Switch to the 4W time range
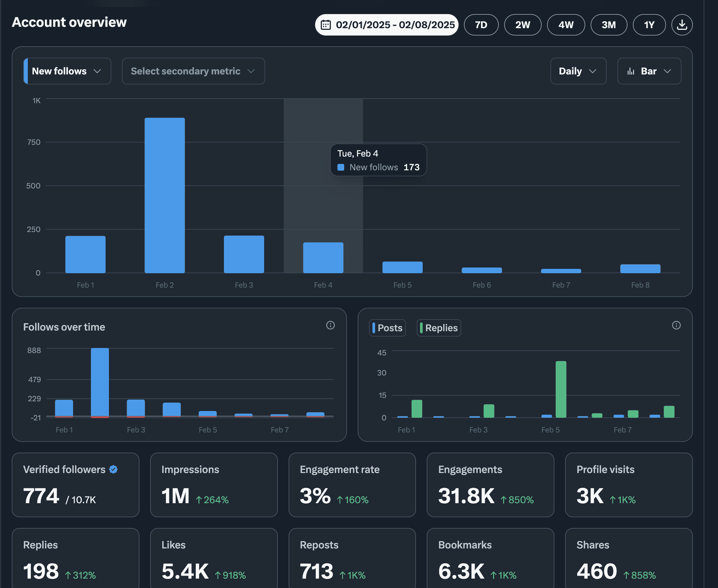Viewport: 718px width, 588px height. pos(565,25)
